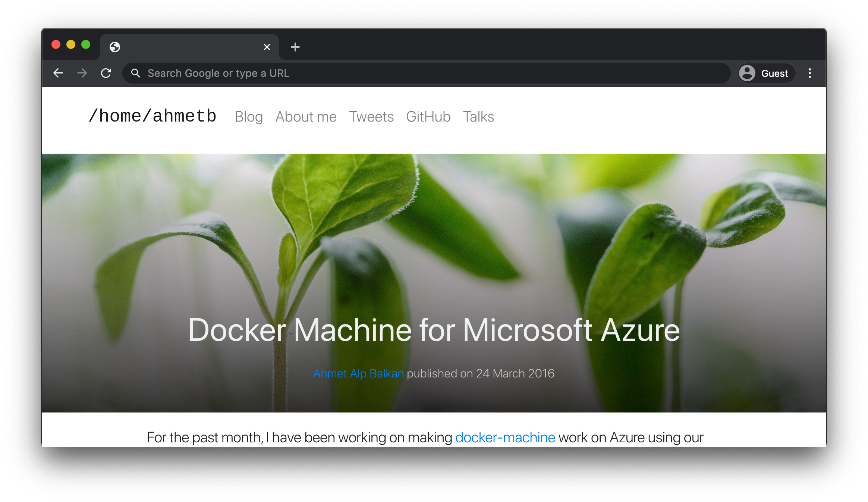
Task: Click the Guest profile button
Action: [767, 73]
